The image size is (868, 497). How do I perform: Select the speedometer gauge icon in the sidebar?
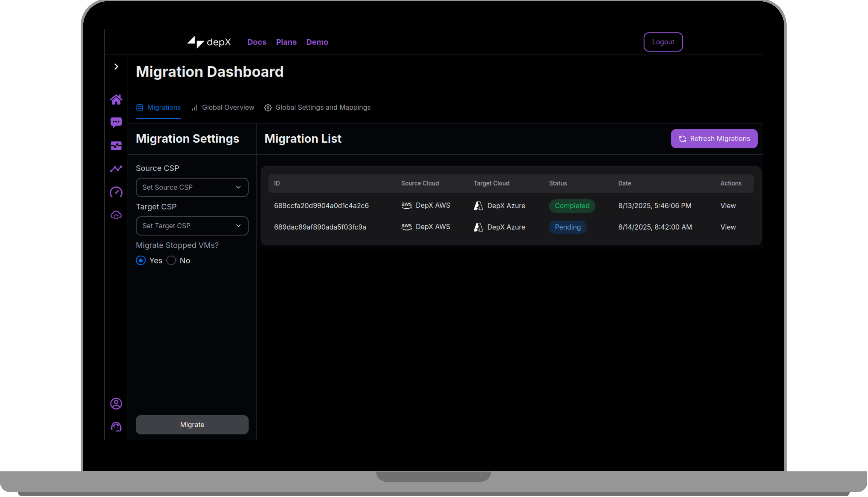(116, 192)
